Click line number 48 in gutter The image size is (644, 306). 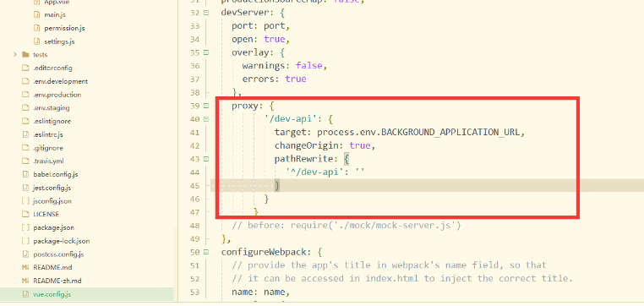(x=194, y=226)
